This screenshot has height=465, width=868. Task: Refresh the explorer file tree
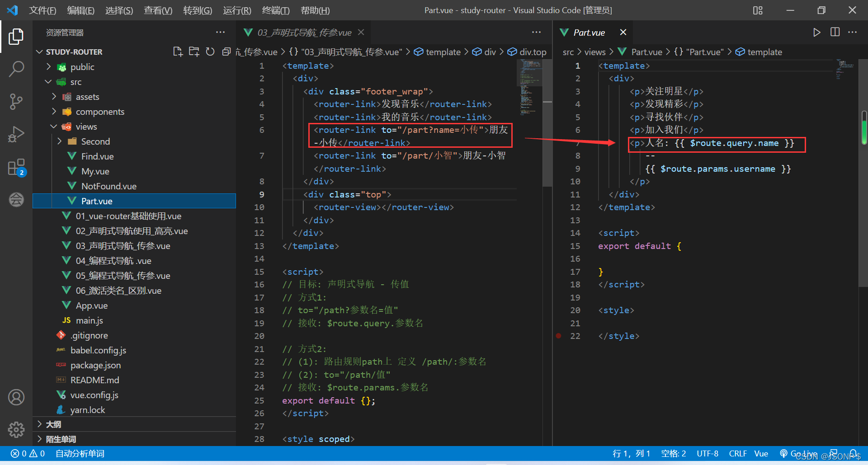click(210, 52)
